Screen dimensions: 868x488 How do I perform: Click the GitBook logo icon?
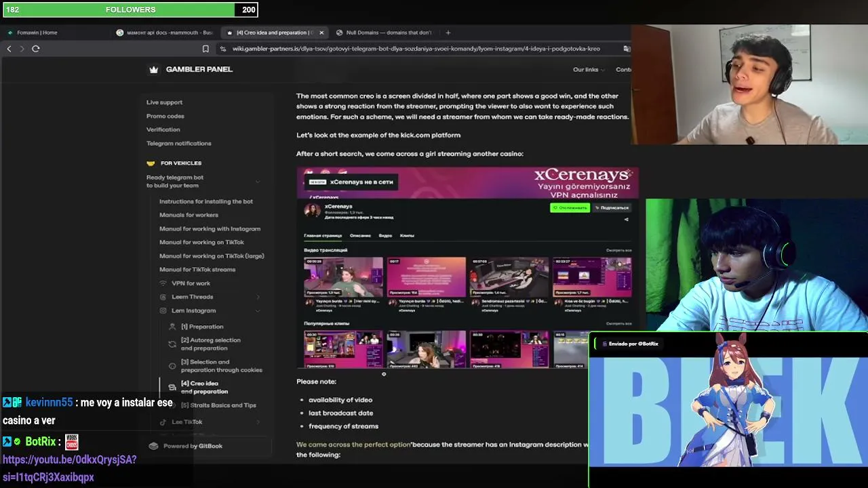(153, 446)
